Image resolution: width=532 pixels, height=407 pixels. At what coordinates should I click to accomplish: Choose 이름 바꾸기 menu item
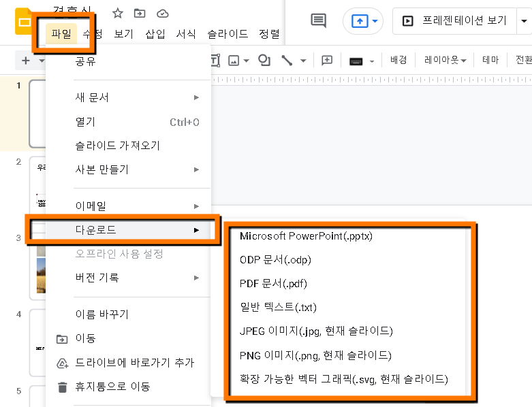point(128,314)
